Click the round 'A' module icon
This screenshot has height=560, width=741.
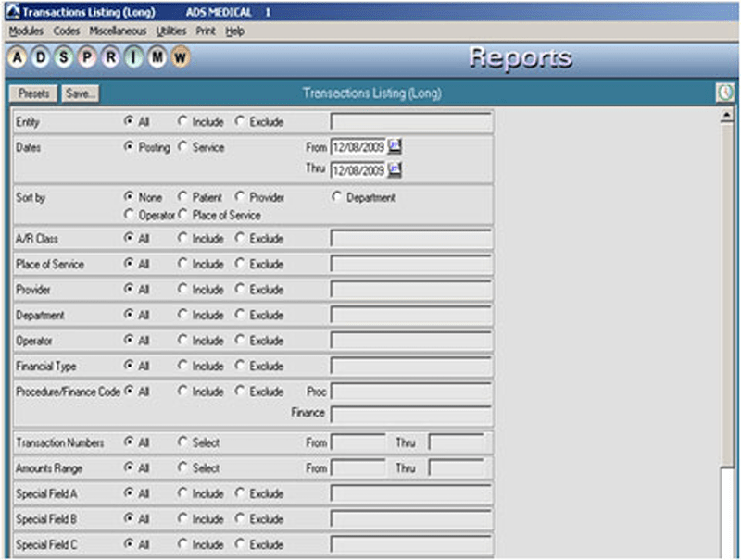[18, 58]
